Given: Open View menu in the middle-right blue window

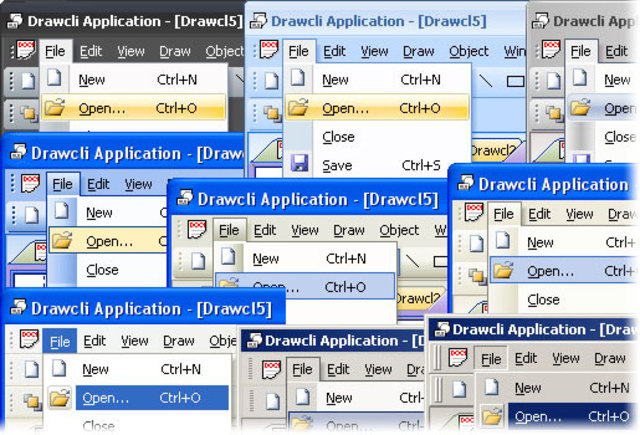Looking at the screenshot, I should pyautogui.click(x=580, y=214).
